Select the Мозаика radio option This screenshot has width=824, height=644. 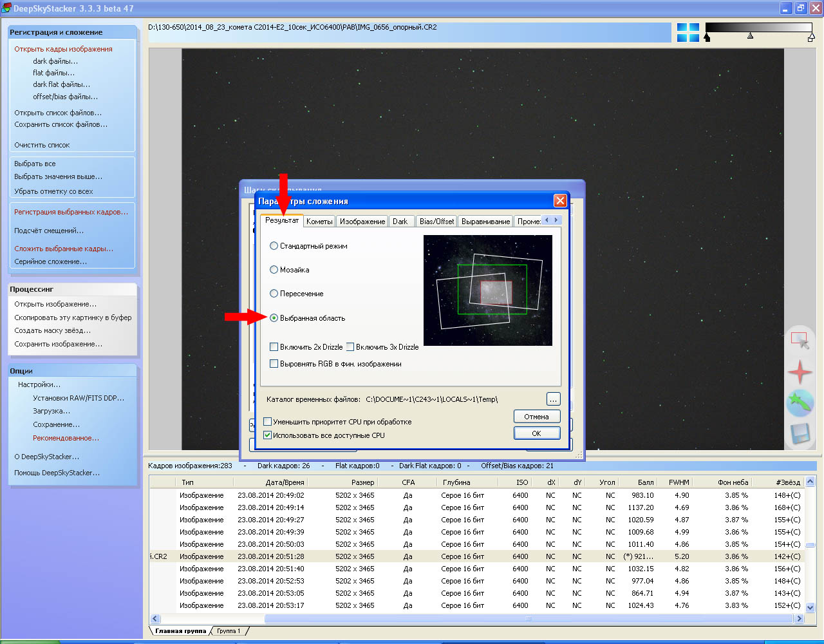click(x=274, y=270)
